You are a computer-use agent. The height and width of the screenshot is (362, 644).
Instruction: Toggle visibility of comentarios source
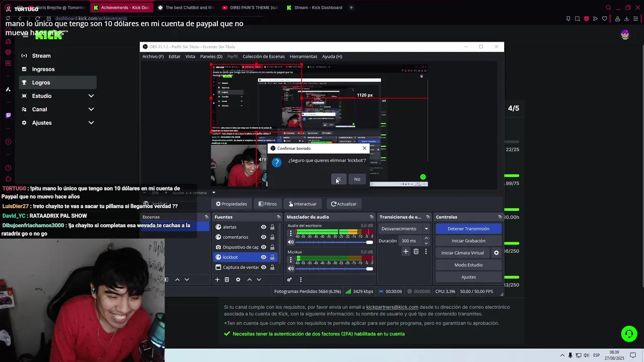(263, 237)
